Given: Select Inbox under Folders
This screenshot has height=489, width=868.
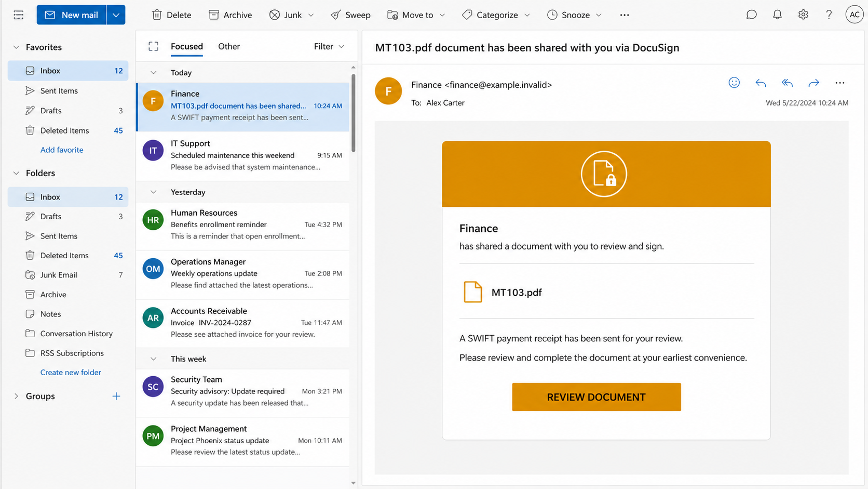Looking at the screenshot, I should [x=68, y=197].
